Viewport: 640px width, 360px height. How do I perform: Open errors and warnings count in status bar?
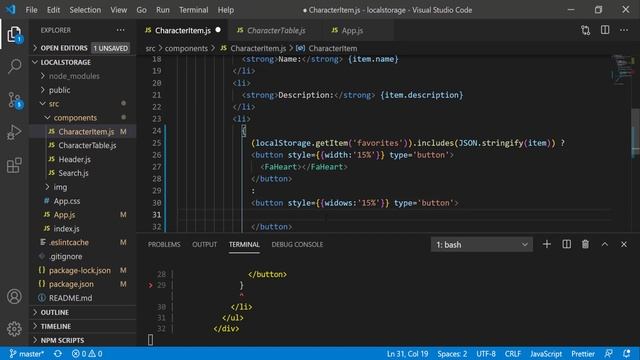87,353
